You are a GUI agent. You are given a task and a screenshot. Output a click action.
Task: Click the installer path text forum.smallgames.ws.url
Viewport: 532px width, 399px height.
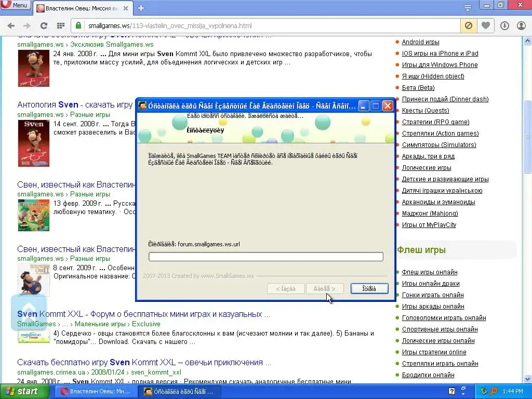pyautogui.click(x=209, y=244)
